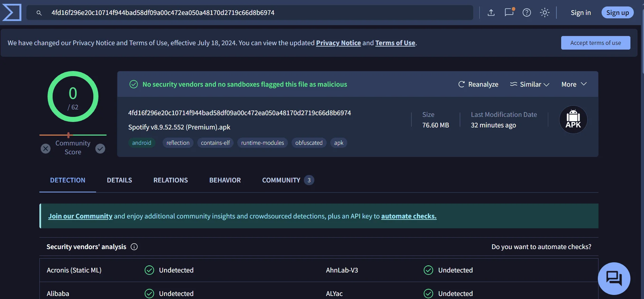Viewport: 644px width, 299px height.
Task: Follow the Join our Community link
Action: [x=80, y=216]
